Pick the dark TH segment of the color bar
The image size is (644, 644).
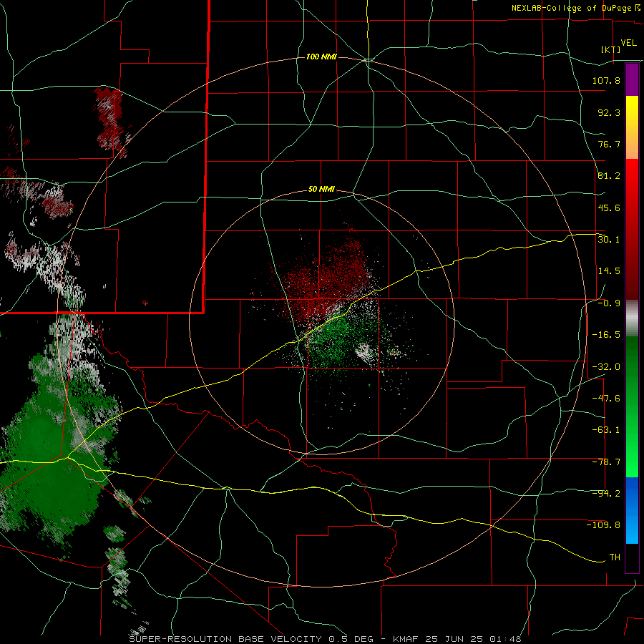click(x=632, y=557)
